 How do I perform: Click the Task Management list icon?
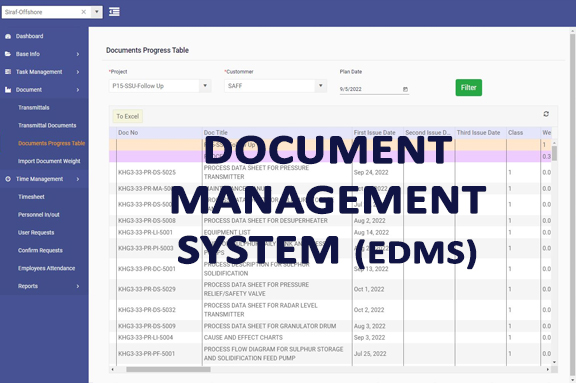8,72
